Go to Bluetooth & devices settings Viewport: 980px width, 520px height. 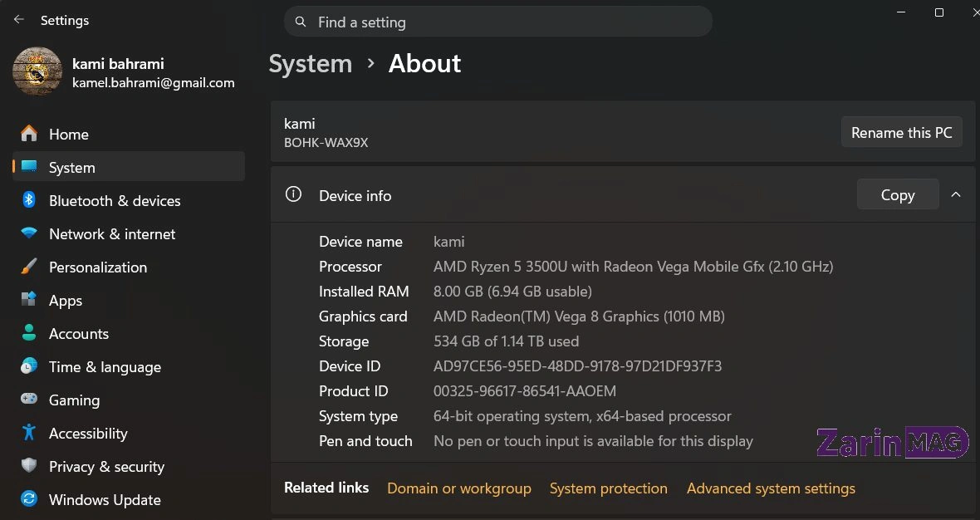[129, 200]
